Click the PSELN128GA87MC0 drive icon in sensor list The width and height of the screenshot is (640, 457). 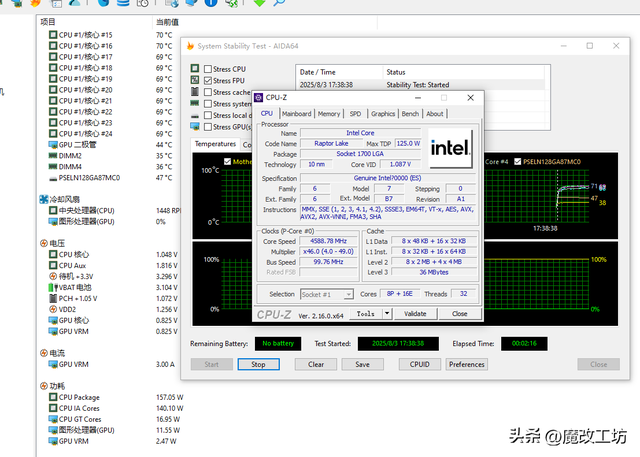pyautogui.click(x=53, y=178)
